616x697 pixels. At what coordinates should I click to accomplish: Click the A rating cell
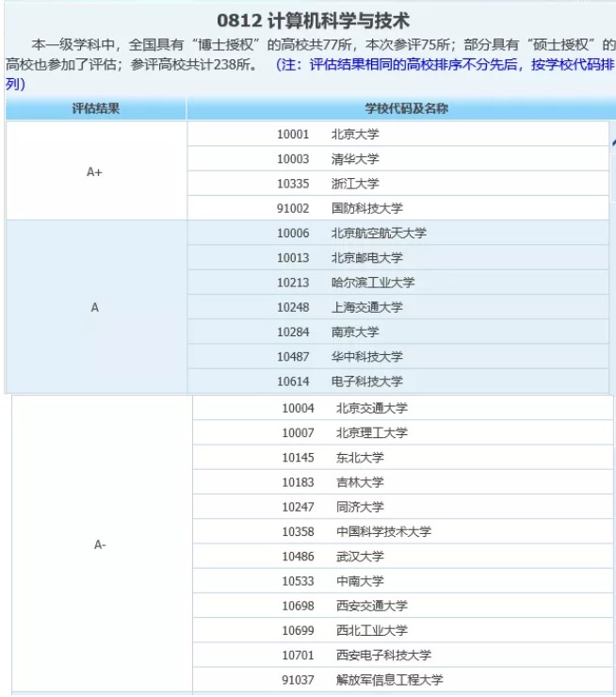click(94, 307)
